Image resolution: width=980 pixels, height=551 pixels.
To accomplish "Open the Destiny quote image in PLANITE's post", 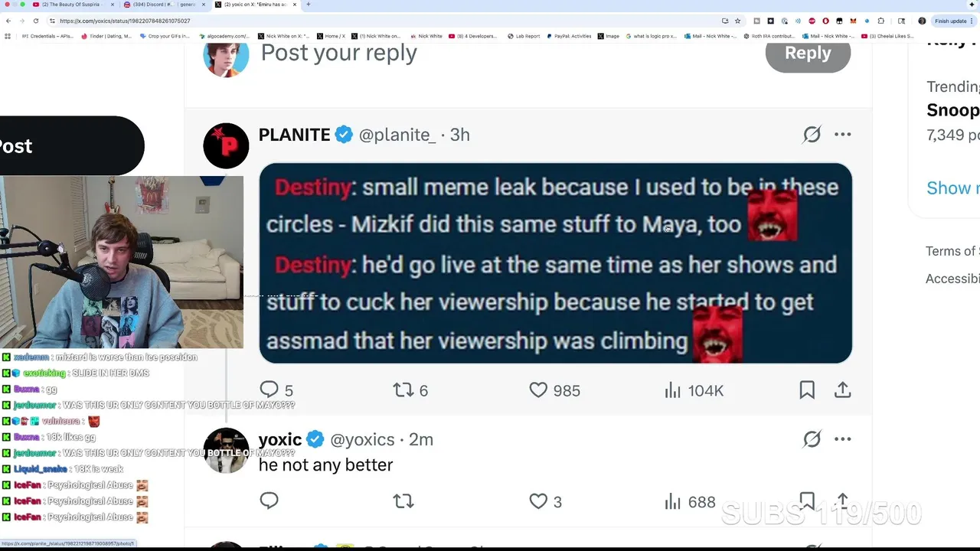I will click(x=555, y=262).
